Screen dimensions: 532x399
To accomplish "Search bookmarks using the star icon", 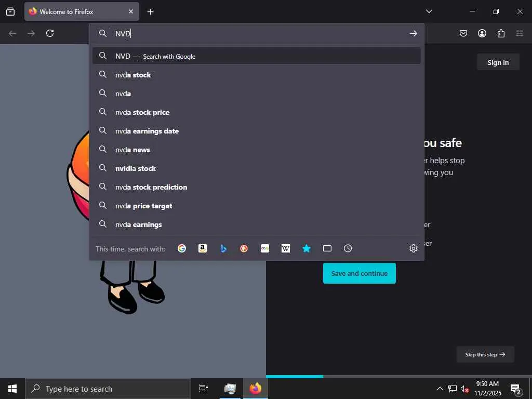I will click(x=307, y=248).
